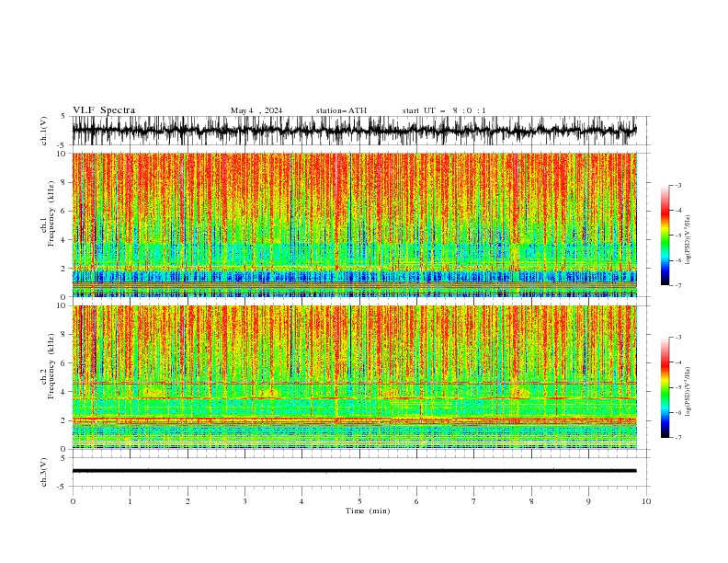728x563 pixels.
Task: Click the ch.2 spectrogram color bar
Action: tap(665, 387)
